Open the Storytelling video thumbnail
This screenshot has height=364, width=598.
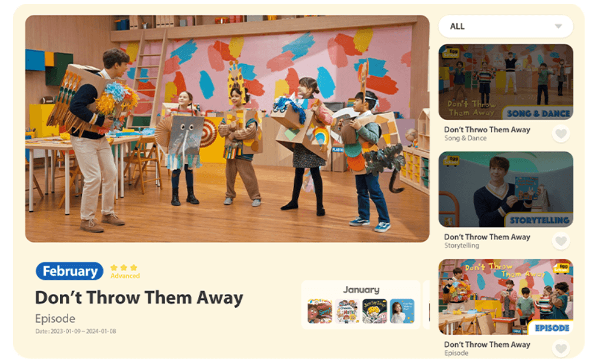(x=506, y=189)
